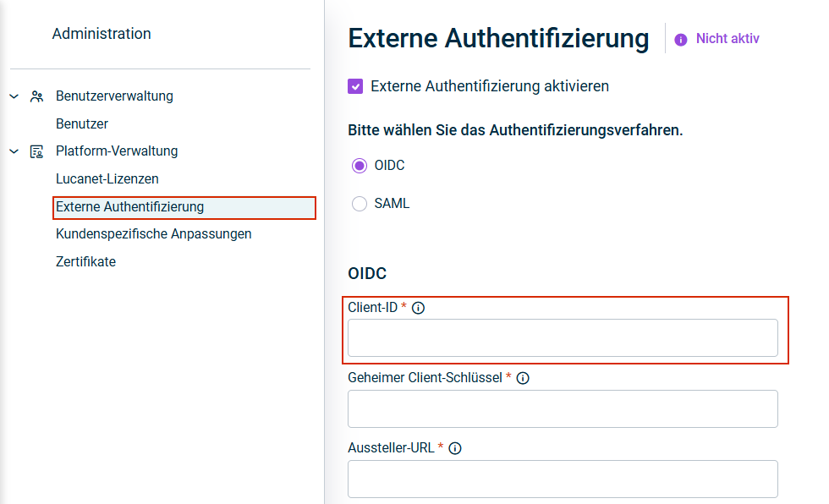Click into the Client-ID input field
829x504 pixels.
tap(563, 338)
